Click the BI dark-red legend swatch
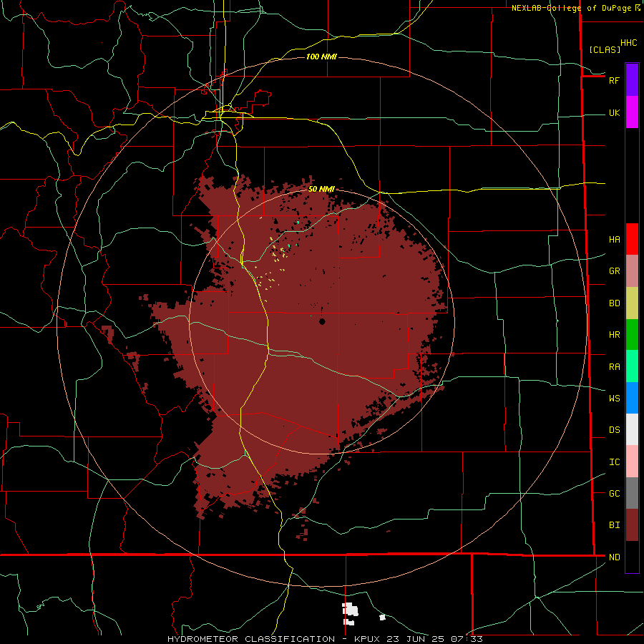644x644 pixels. click(632, 525)
